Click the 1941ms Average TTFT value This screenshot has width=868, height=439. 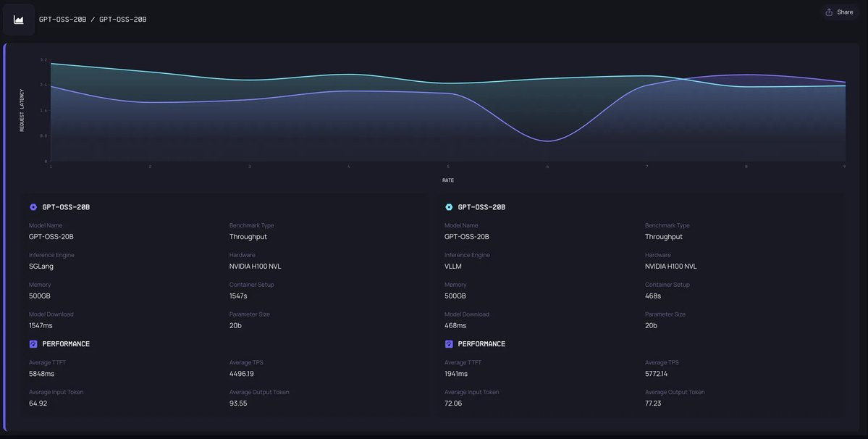point(456,374)
